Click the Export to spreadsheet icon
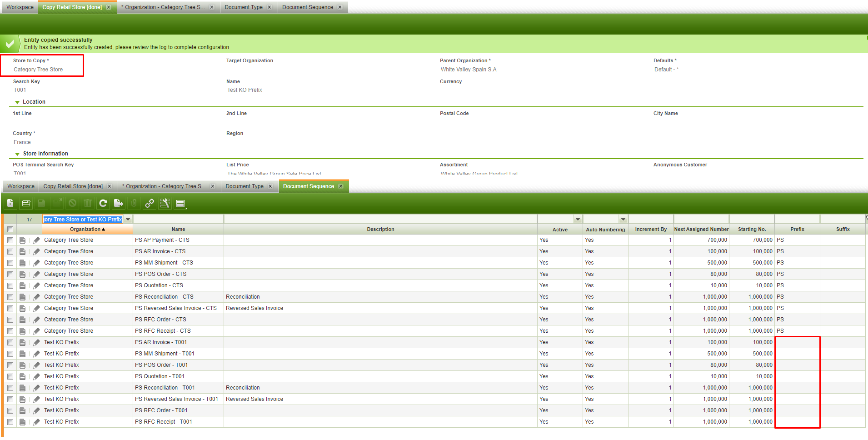The image size is (868, 440). point(119,203)
